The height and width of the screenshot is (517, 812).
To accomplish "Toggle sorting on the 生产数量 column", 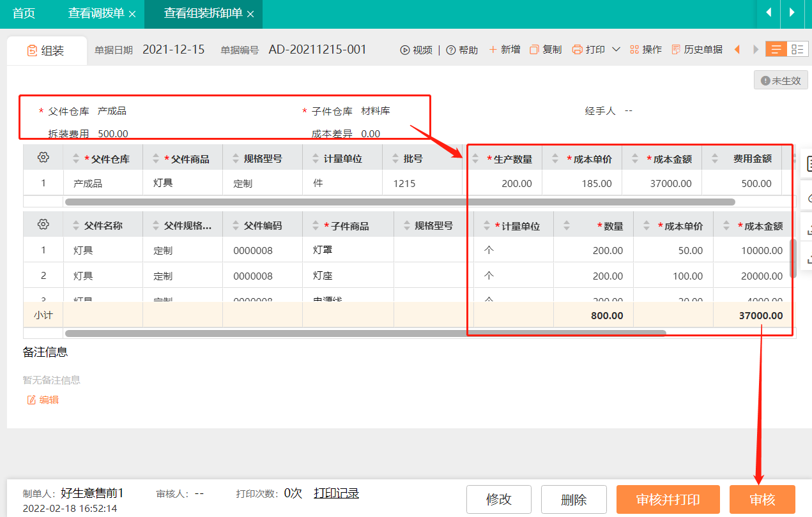I will coord(476,157).
